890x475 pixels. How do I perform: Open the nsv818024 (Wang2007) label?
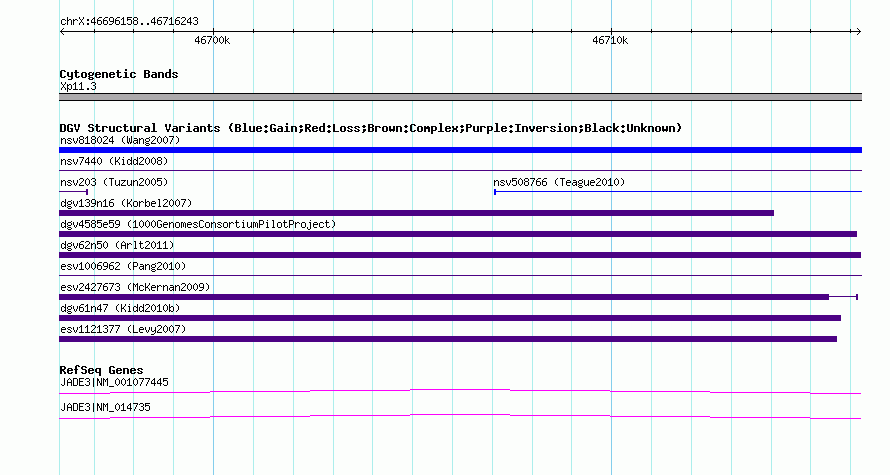tap(120, 140)
